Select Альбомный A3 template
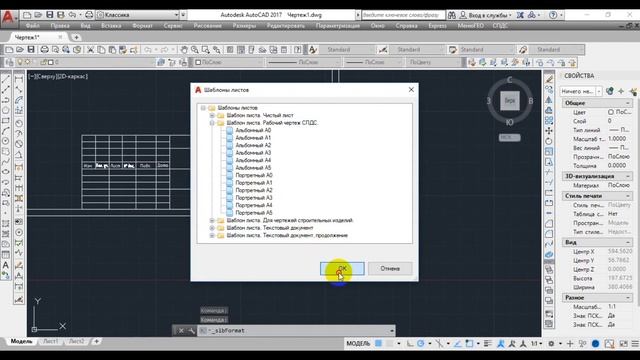This screenshot has width=640, height=360. click(253, 153)
